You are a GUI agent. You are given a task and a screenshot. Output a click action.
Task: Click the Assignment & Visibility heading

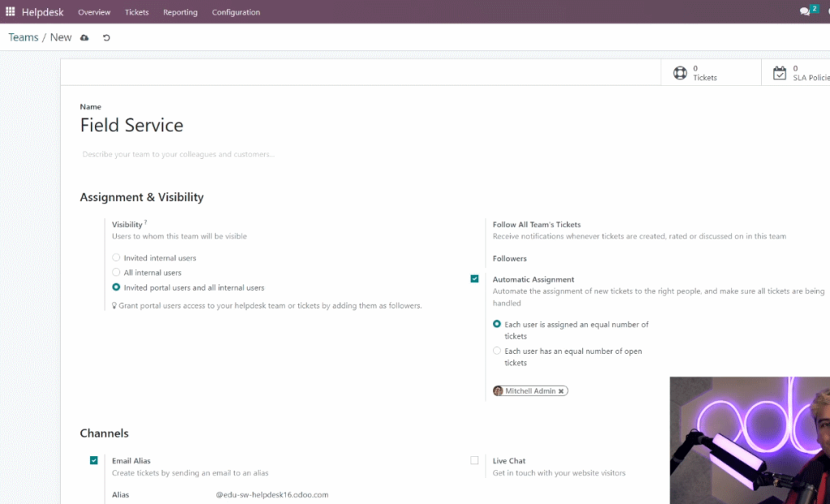pos(142,197)
